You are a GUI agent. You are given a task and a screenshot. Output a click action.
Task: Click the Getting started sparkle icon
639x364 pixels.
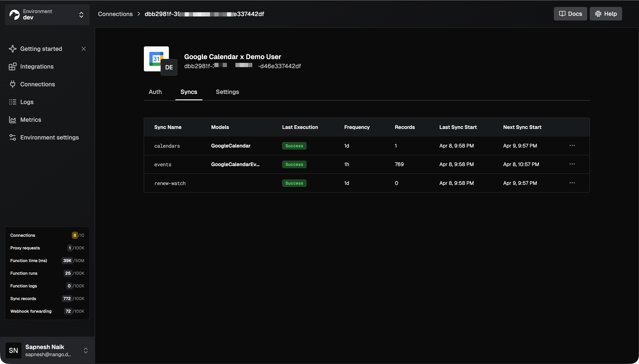coord(12,49)
